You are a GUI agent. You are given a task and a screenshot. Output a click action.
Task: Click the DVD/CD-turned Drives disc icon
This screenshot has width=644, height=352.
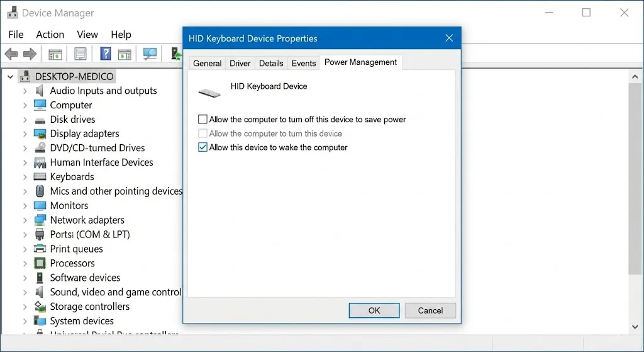click(40, 147)
